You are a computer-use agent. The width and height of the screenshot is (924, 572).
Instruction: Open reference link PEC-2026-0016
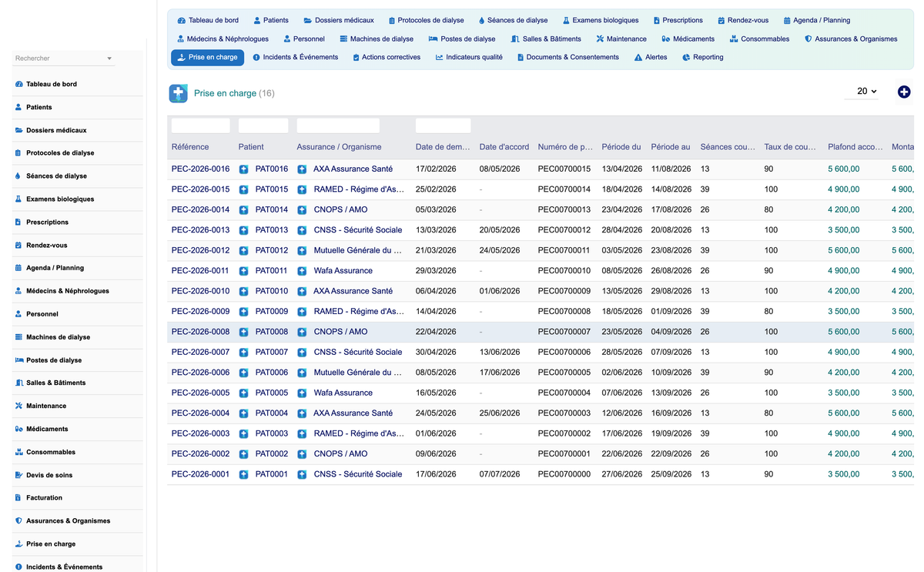pos(200,169)
